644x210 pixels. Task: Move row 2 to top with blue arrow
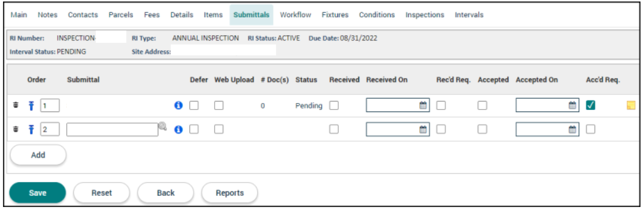coord(31,129)
